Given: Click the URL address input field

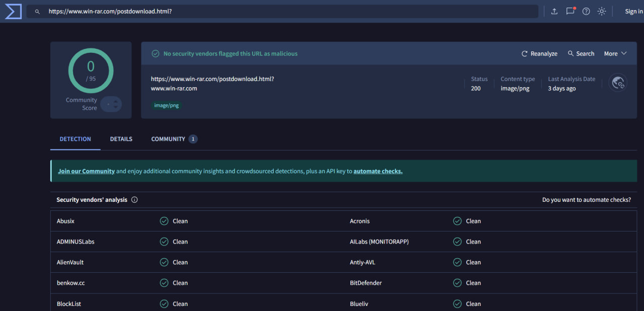Looking at the screenshot, I should tap(201, 11).
